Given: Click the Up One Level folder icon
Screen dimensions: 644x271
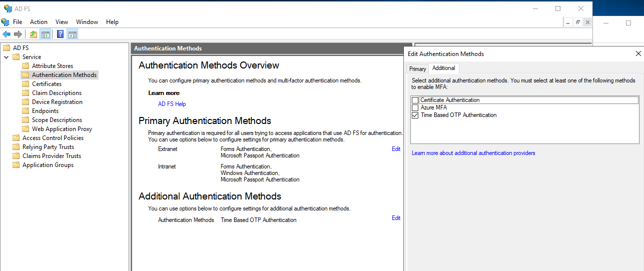Looking at the screenshot, I should tap(34, 34).
